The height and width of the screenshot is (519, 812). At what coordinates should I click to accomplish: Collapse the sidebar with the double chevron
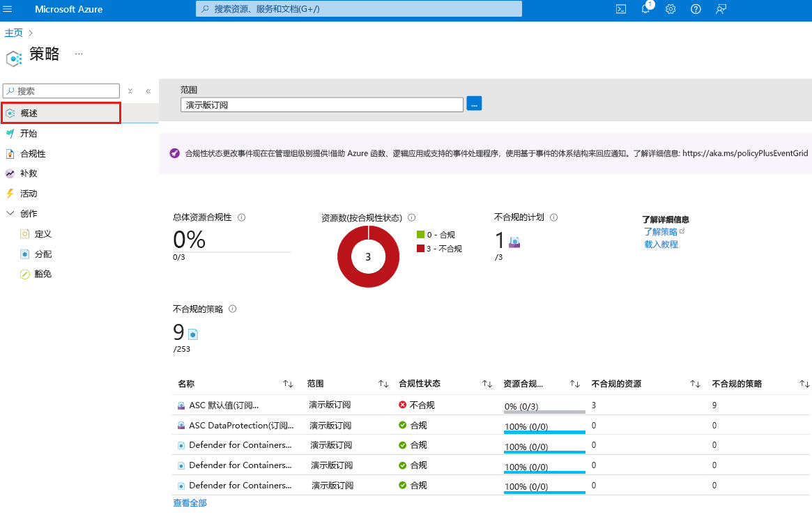(148, 91)
